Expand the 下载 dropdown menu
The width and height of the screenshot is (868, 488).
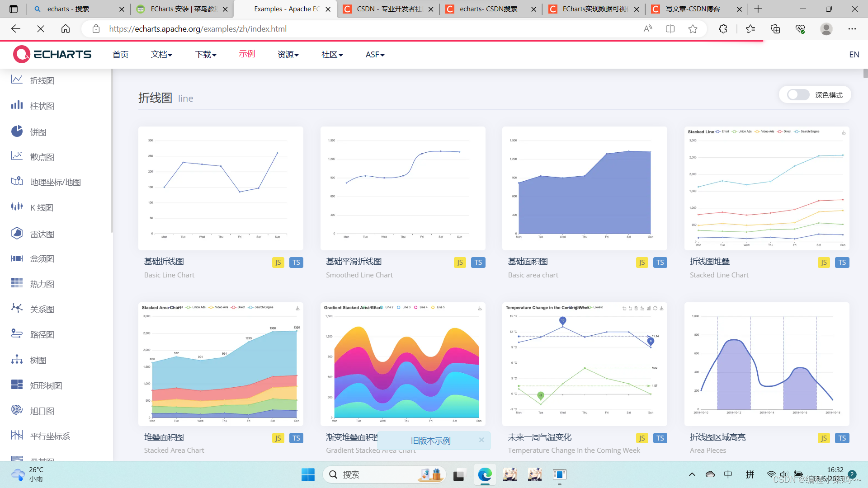coord(206,55)
